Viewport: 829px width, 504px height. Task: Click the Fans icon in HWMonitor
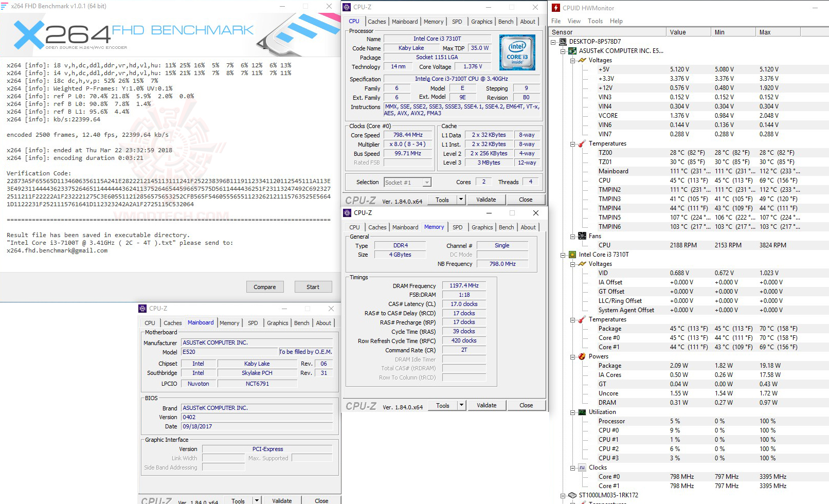[582, 236]
